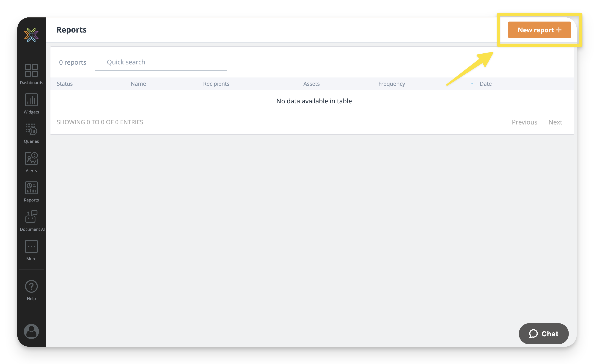Sort table by Recipients column
594x364 pixels.
[x=216, y=84]
